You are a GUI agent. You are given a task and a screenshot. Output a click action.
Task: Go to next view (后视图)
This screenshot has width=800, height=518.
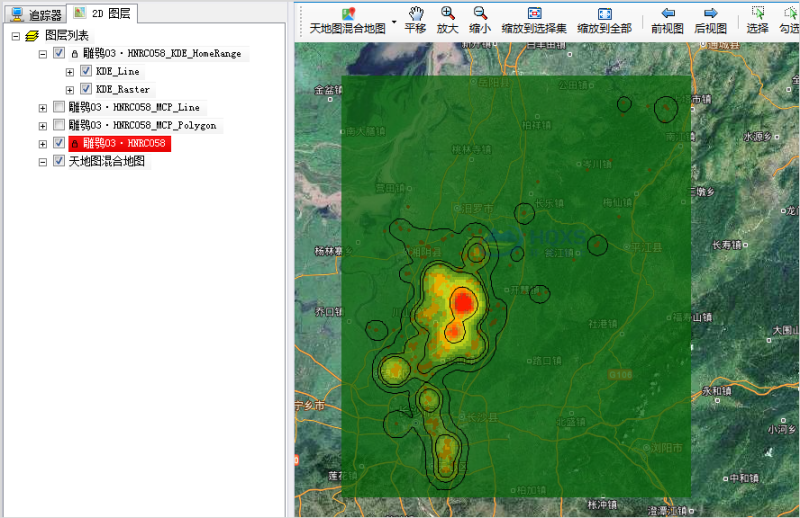point(710,20)
